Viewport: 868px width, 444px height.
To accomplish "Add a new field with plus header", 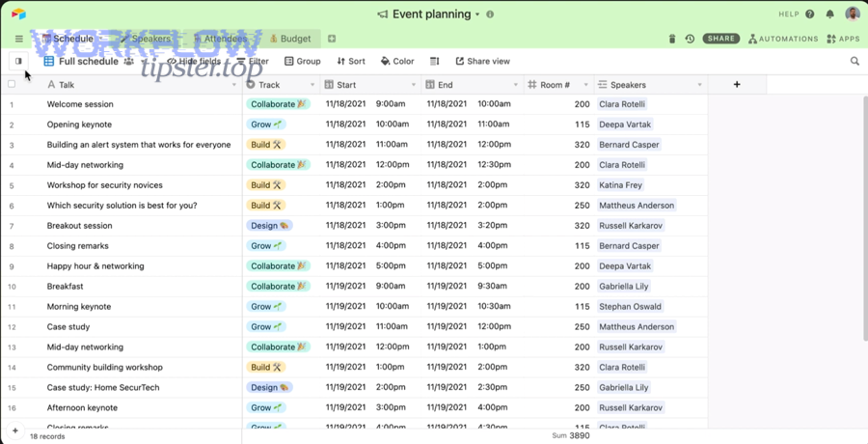I will pos(737,85).
